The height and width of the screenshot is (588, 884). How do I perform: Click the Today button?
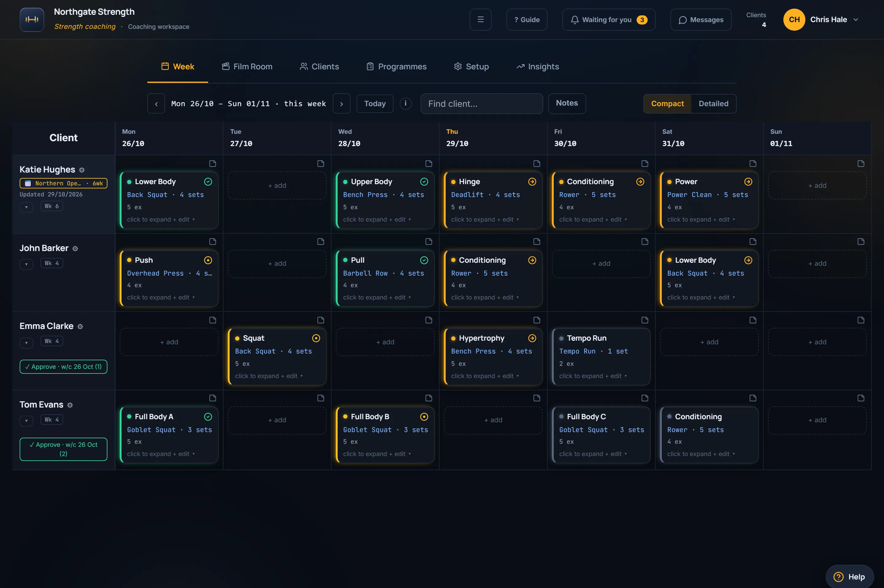(x=375, y=103)
